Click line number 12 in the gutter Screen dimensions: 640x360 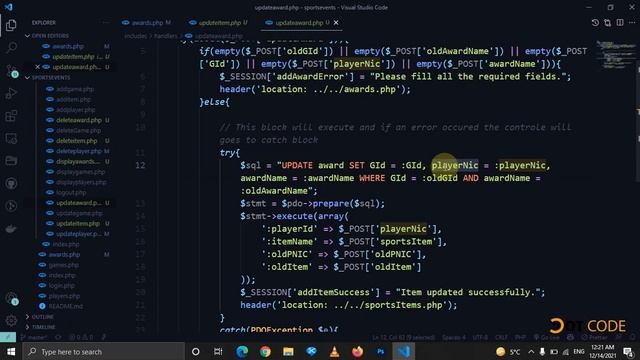[140, 165]
